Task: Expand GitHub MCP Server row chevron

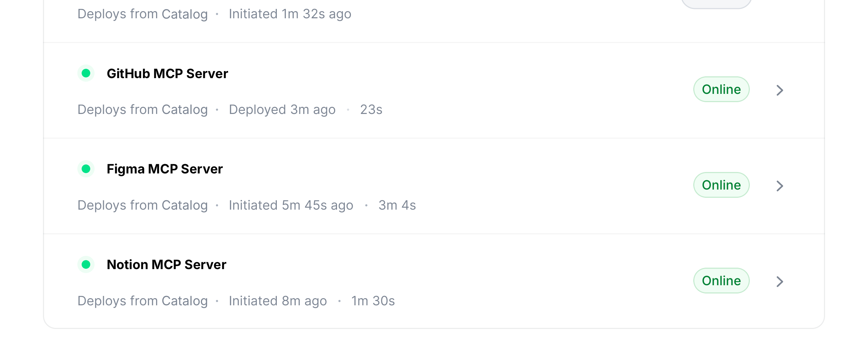Action: pos(780,90)
